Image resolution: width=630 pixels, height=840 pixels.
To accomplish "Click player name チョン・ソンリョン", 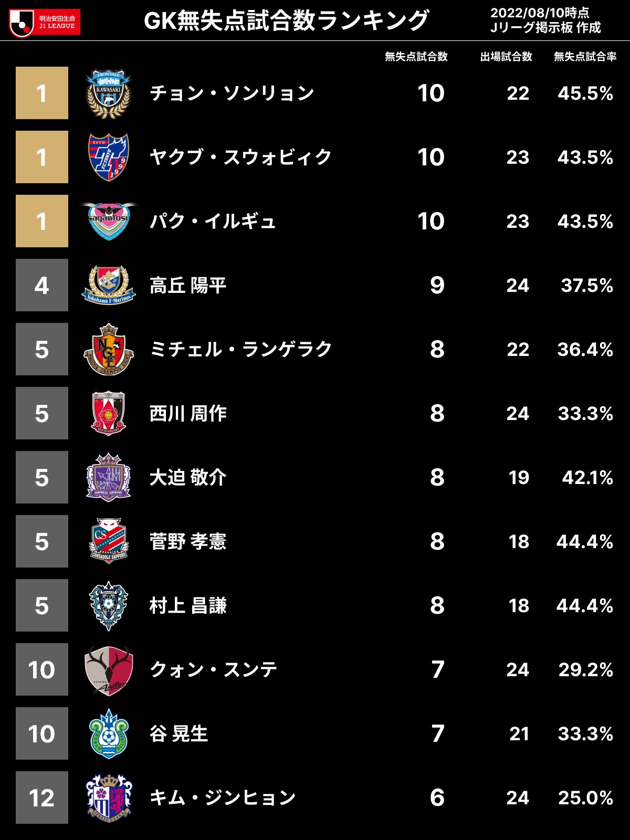I will 232,93.
